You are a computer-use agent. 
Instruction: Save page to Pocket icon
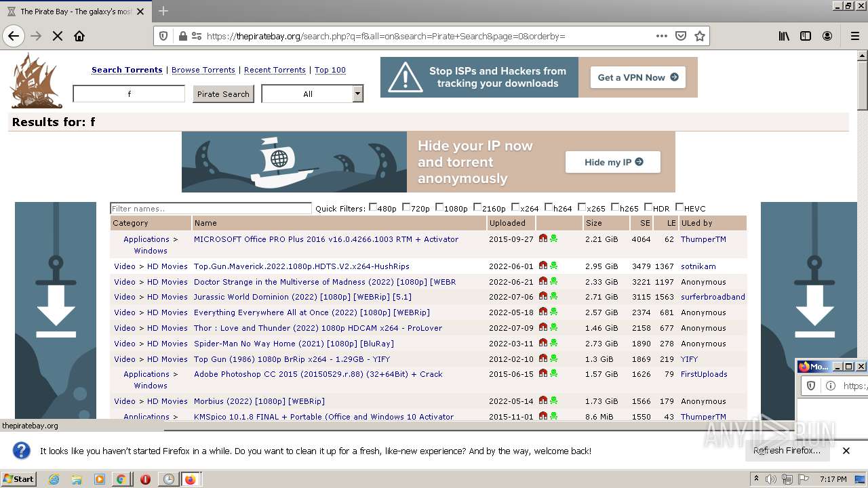[x=681, y=36]
